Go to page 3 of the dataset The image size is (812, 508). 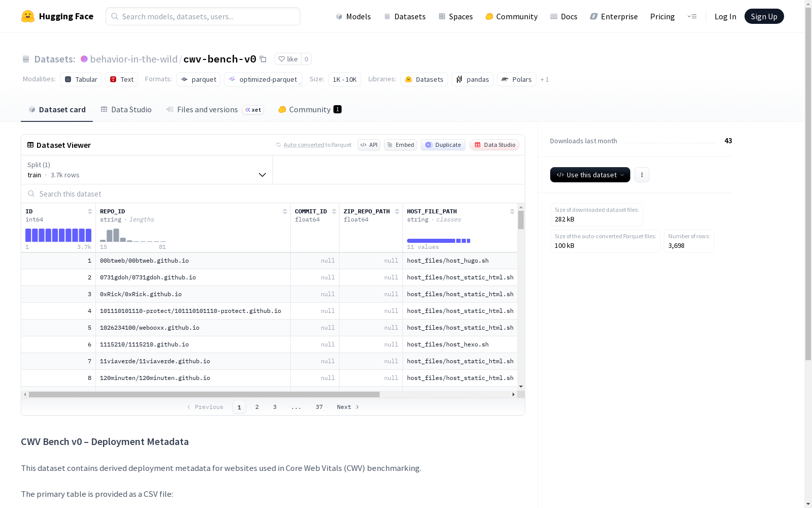pos(275,407)
